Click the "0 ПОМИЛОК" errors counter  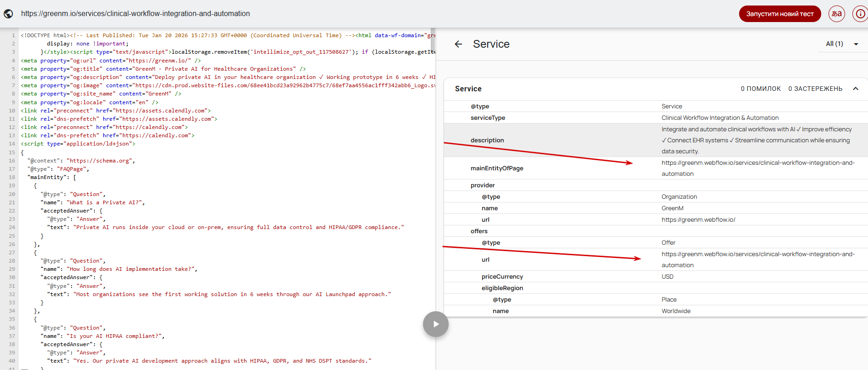click(760, 89)
